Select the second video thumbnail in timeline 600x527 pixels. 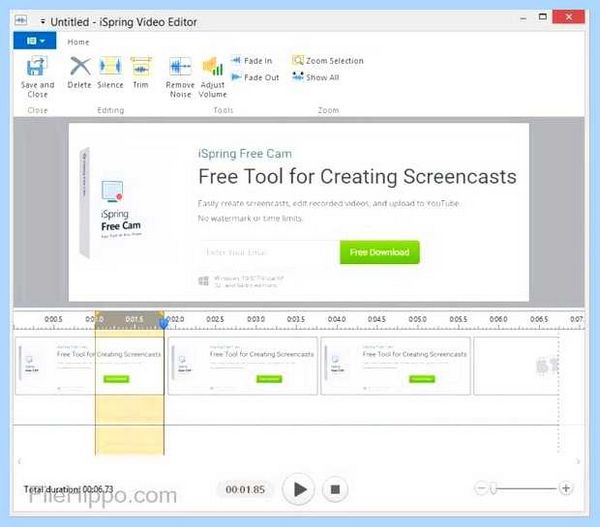coord(243,366)
